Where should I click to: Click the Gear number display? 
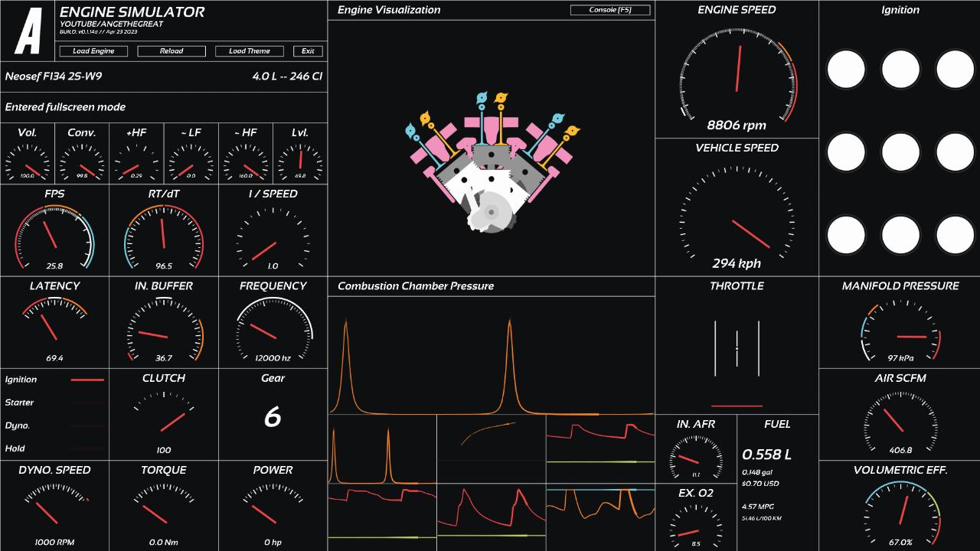pyautogui.click(x=273, y=417)
